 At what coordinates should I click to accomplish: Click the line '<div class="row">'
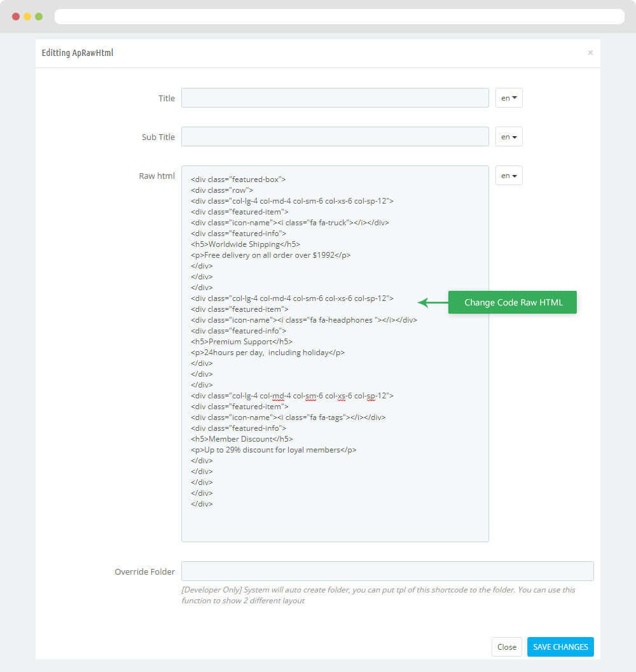coord(222,190)
